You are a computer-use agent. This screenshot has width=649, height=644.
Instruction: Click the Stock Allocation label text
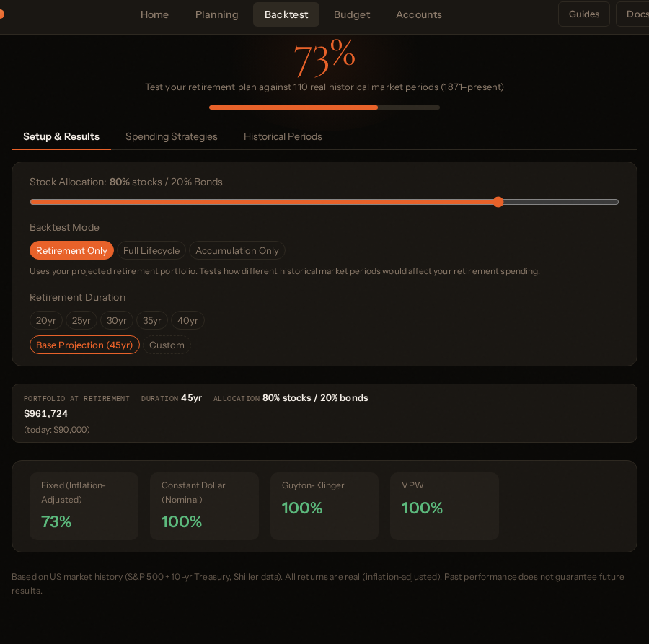(125, 182)
